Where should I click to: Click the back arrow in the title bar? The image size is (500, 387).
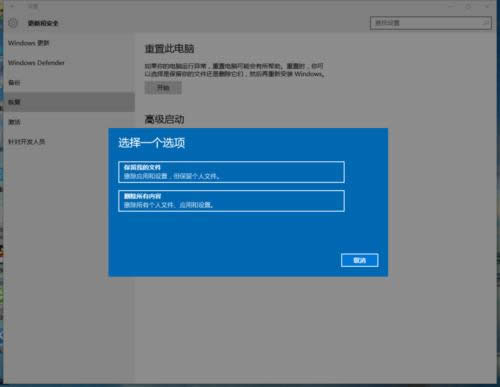tap(12, 6)
